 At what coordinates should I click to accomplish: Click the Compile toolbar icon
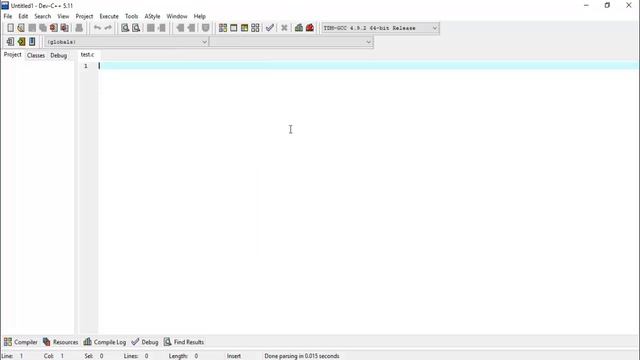[222, 28]
